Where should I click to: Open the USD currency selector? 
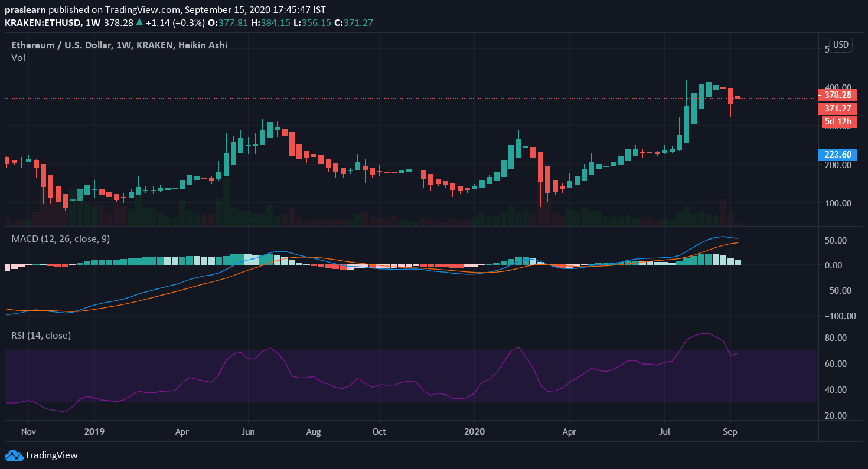pyautogui.click(x=840, y=45)
